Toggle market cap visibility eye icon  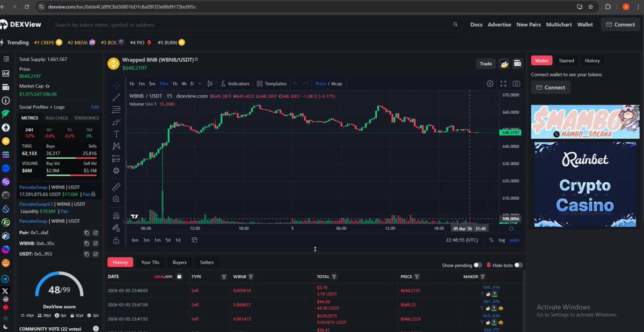(x=47, y=86)
